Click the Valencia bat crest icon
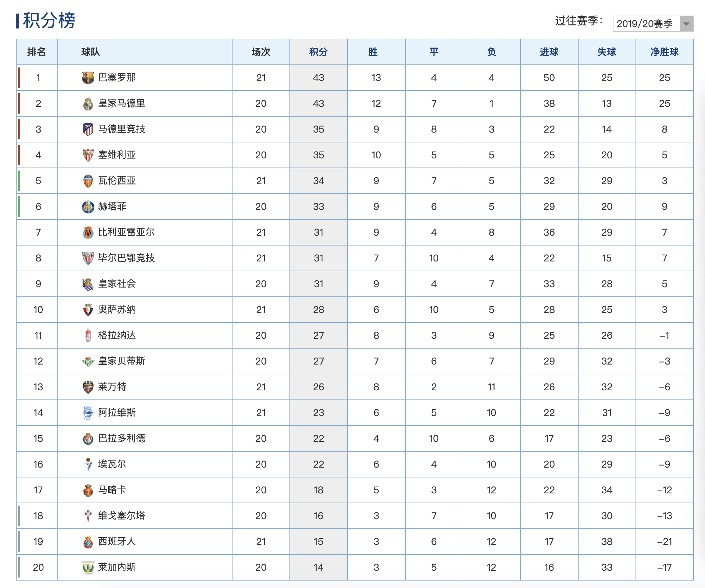Viewport: 705px width, 588px height. (x=88, y=181)
